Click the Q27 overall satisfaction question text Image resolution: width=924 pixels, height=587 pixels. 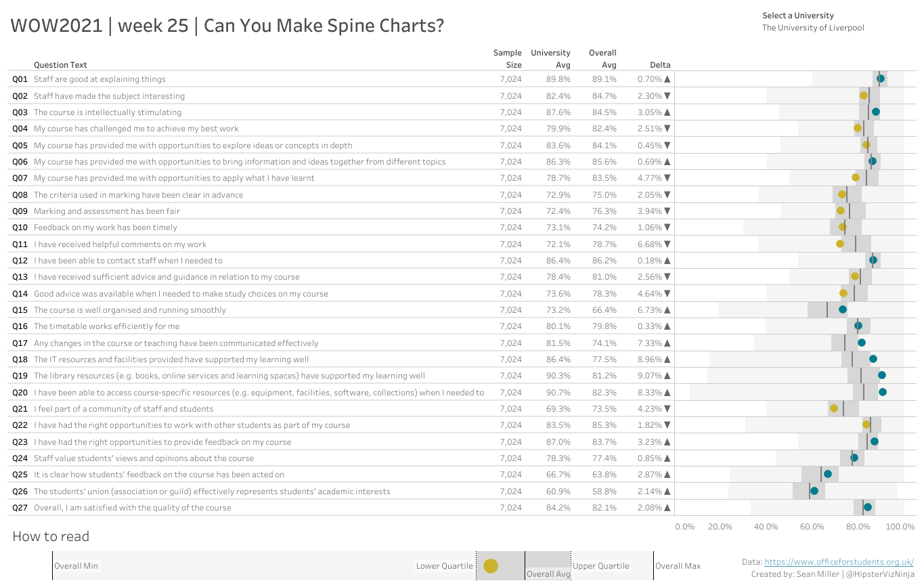pos(133,508)
